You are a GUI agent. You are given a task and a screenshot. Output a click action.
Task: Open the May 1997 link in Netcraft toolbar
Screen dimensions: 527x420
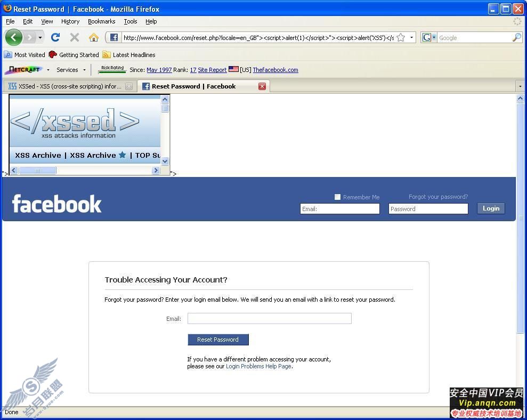(x=159, y=70)
